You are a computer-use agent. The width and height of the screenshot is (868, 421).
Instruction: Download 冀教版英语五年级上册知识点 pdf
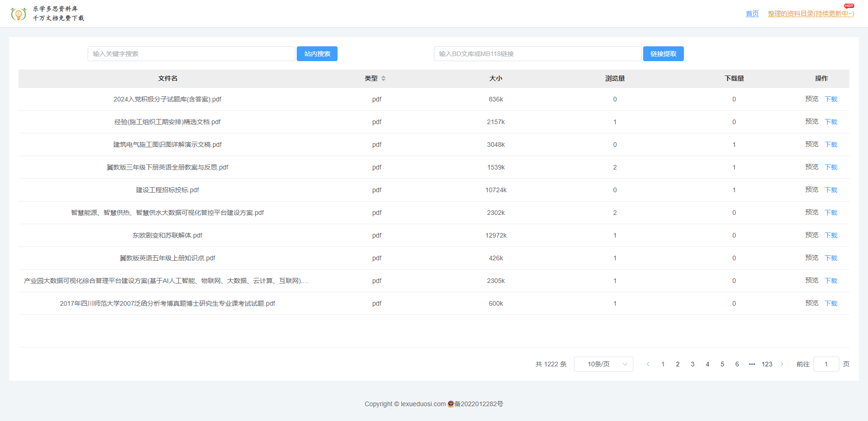coord(831,258)
